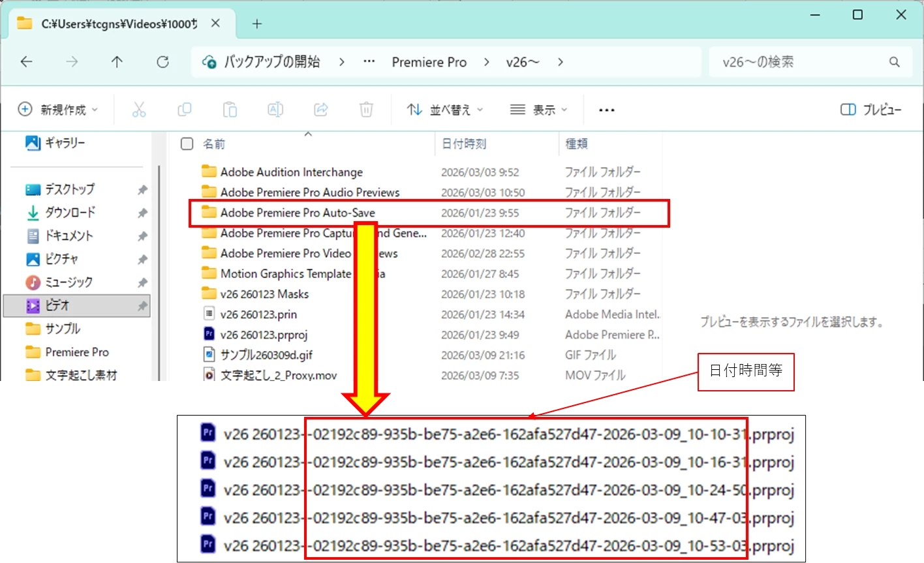This screenshot has height=563, width=924.
Task: Open Downloads in the sidebar
Action: coord(60,213)
